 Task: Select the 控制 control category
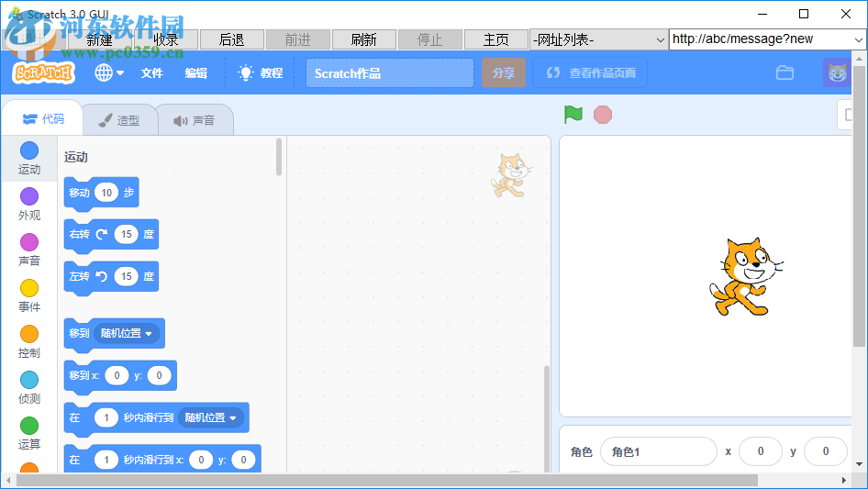tap(29, 342)
